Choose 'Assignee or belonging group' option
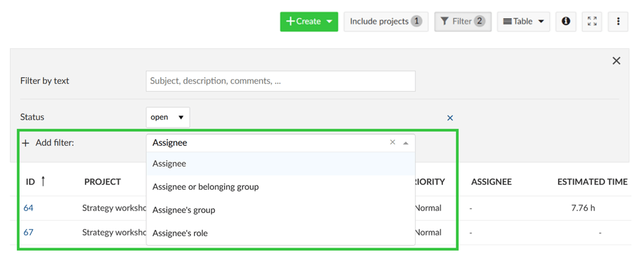The image size is (644, 279). (x=205, y=187)
